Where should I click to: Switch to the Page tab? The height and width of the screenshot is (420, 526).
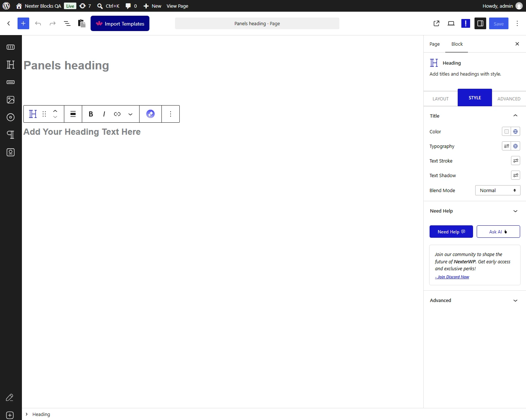[435, 44]
